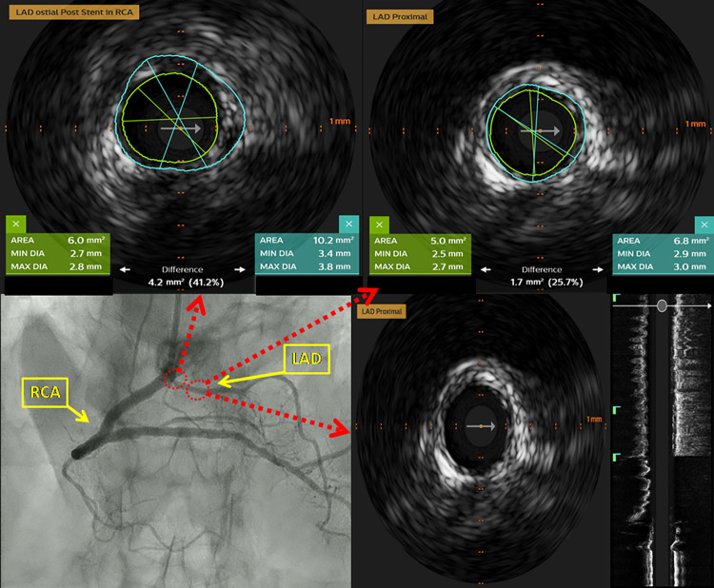The image size is (714, 588).
Task: Close the teal 10.2 mm² area measurement
Action: coord(348,224)
